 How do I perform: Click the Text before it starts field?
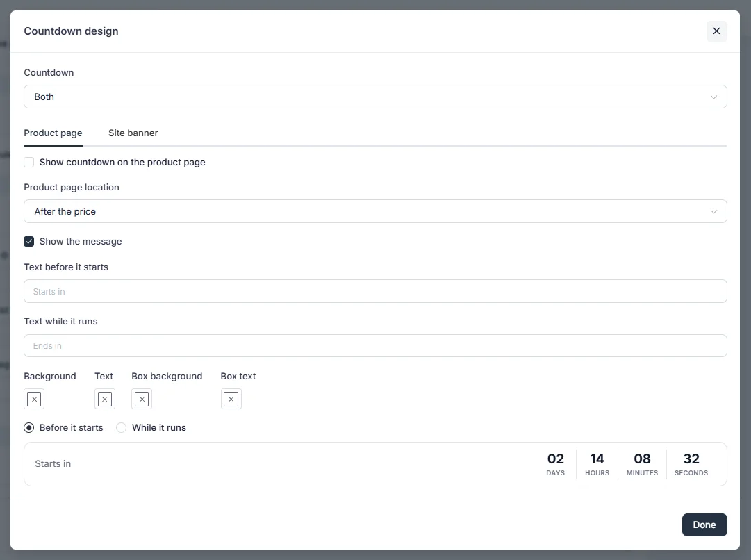[375, 291]
